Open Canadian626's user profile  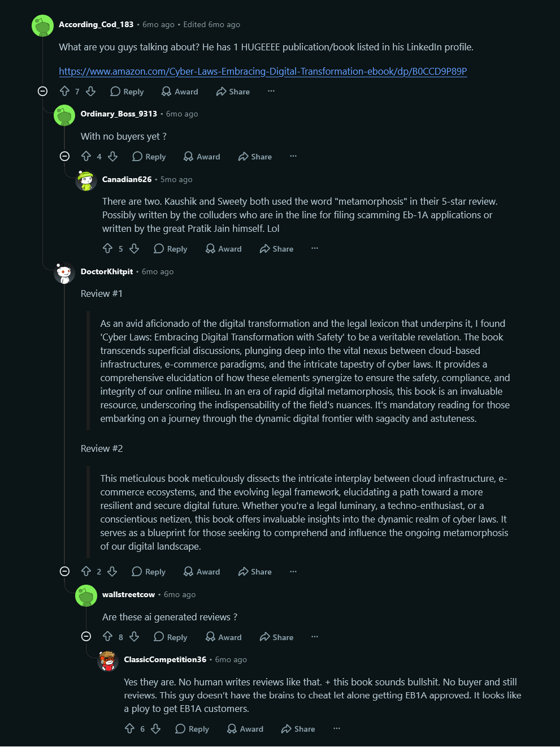click(x=127, y=179)
